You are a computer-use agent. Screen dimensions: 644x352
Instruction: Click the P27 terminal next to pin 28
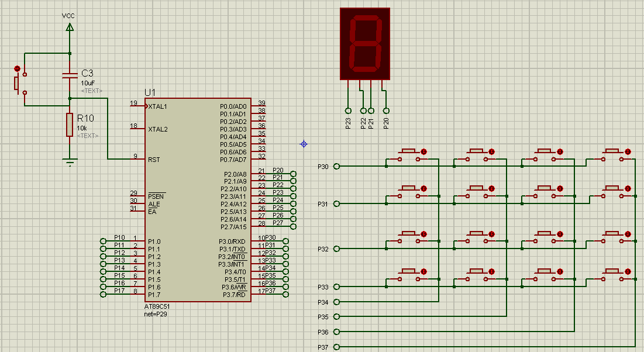point(293,226)
